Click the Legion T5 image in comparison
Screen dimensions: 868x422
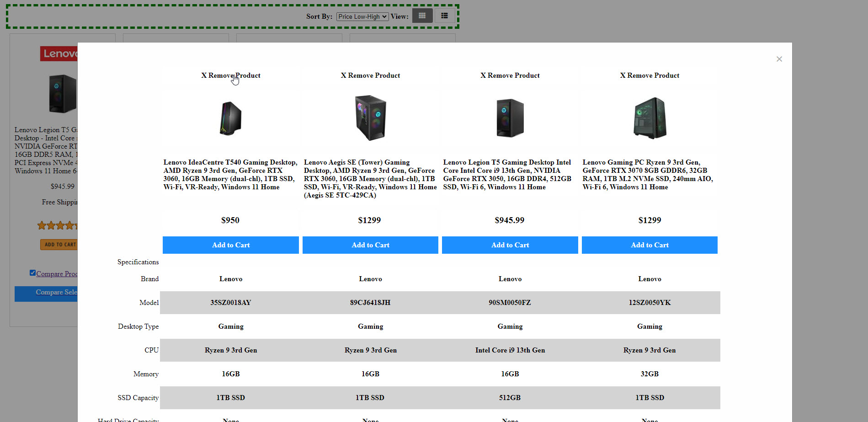(x=510, y=118)
